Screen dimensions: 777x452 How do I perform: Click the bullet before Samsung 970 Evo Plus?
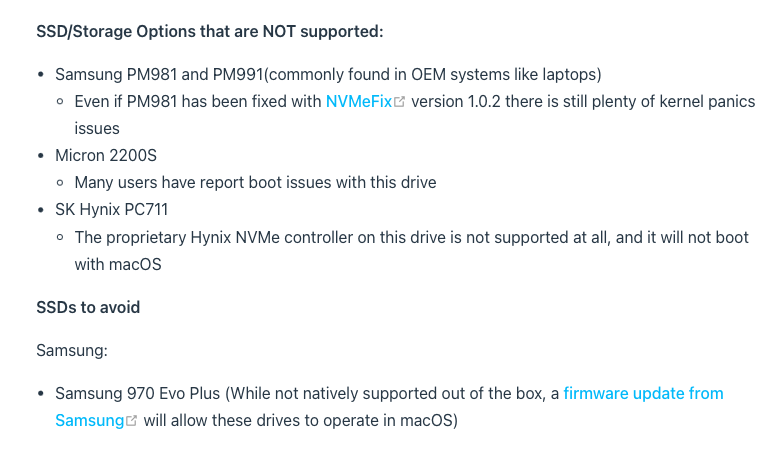coord(41,394)
